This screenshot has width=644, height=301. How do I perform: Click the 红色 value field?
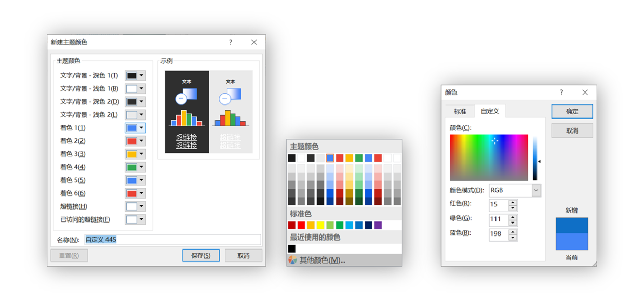click(x=499, y=205)
